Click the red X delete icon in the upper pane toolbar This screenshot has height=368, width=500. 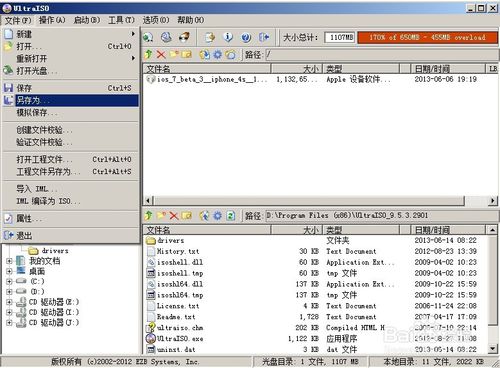pos(161,54)
